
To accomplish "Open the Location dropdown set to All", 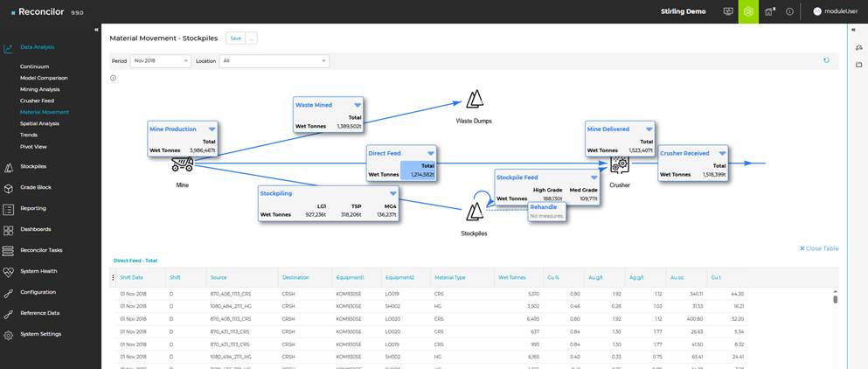I will click(x=274, y=61).
